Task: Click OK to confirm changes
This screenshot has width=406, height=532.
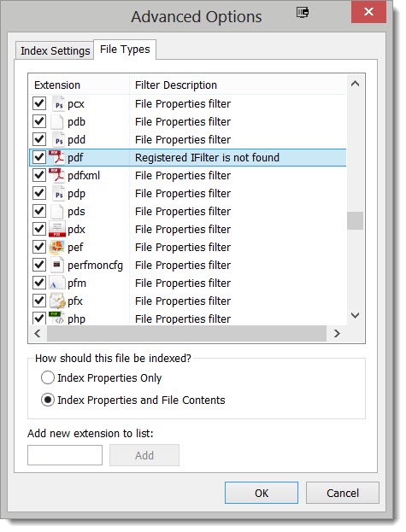Action: pyautogui.click(x=262, y=493)
